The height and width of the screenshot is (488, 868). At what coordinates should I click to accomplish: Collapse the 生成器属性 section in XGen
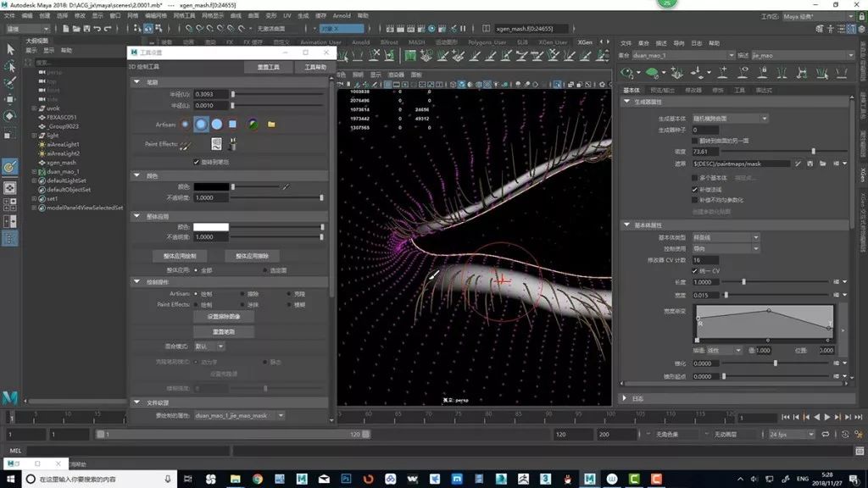pyautogui.click(x=626, y=102)
